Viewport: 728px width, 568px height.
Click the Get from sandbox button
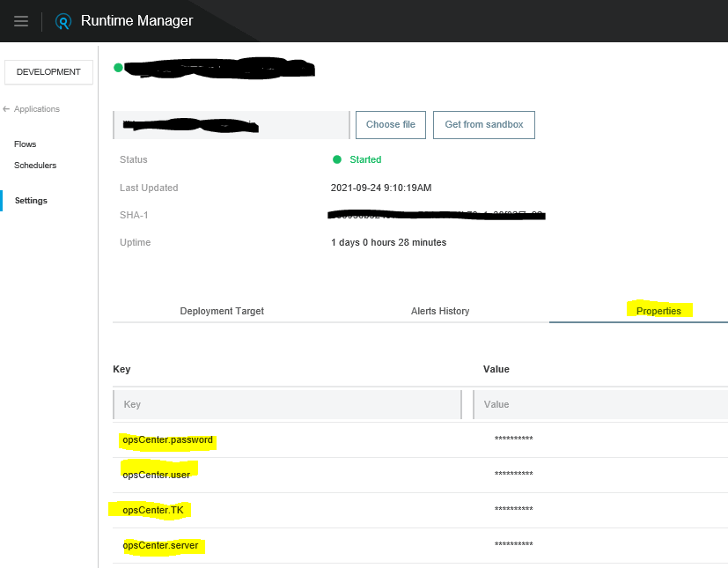tap(483, 125)
